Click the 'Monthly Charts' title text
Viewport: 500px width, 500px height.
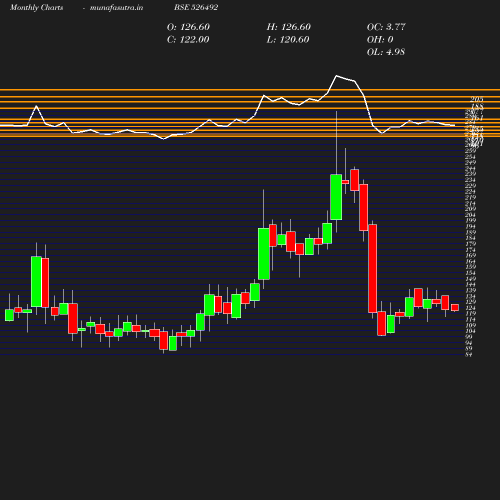click(36, 8)
